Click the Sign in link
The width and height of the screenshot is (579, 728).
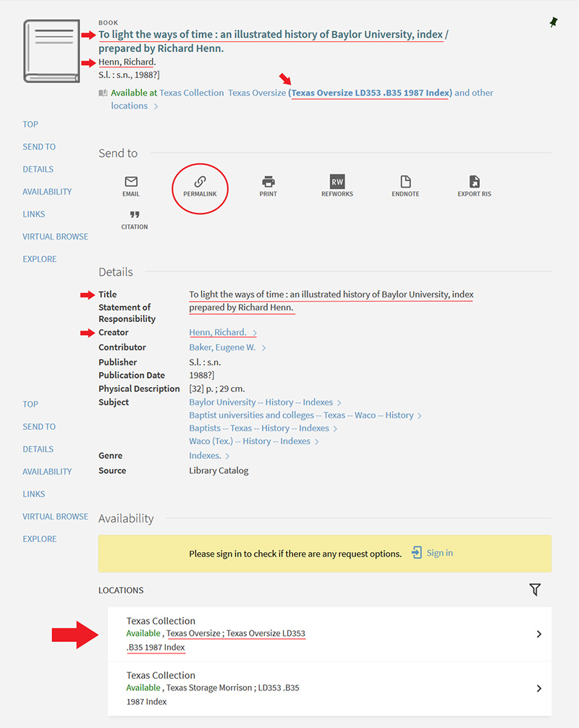[x=440, y=553]
